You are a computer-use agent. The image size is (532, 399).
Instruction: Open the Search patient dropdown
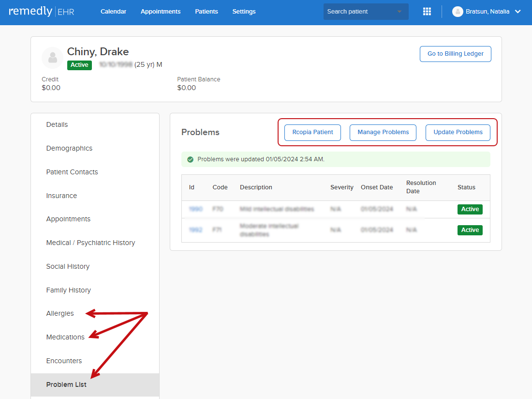tap(366, 12)
